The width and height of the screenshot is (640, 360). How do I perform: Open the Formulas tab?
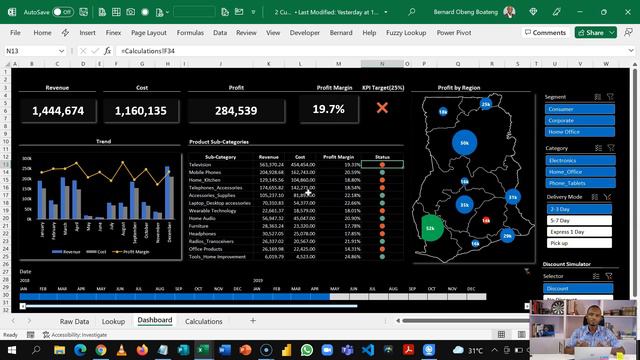(x=190, y=33)
